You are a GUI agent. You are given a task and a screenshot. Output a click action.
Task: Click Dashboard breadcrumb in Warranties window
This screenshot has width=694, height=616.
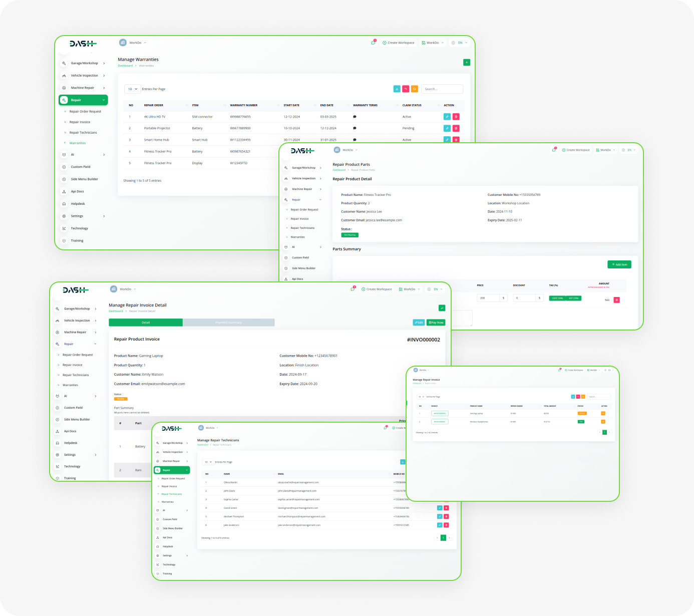click(x=125, y=66)
